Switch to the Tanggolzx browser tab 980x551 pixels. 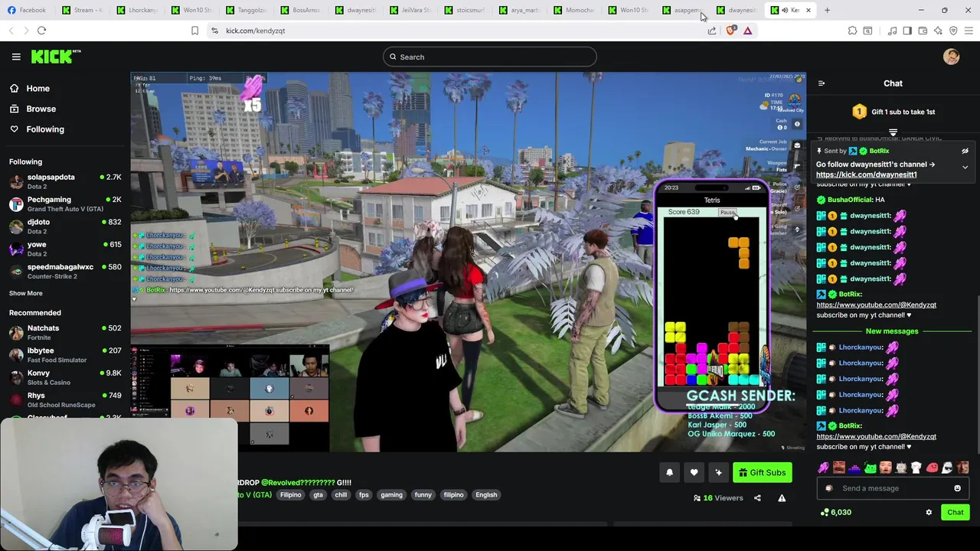click(x=247, y=10)
